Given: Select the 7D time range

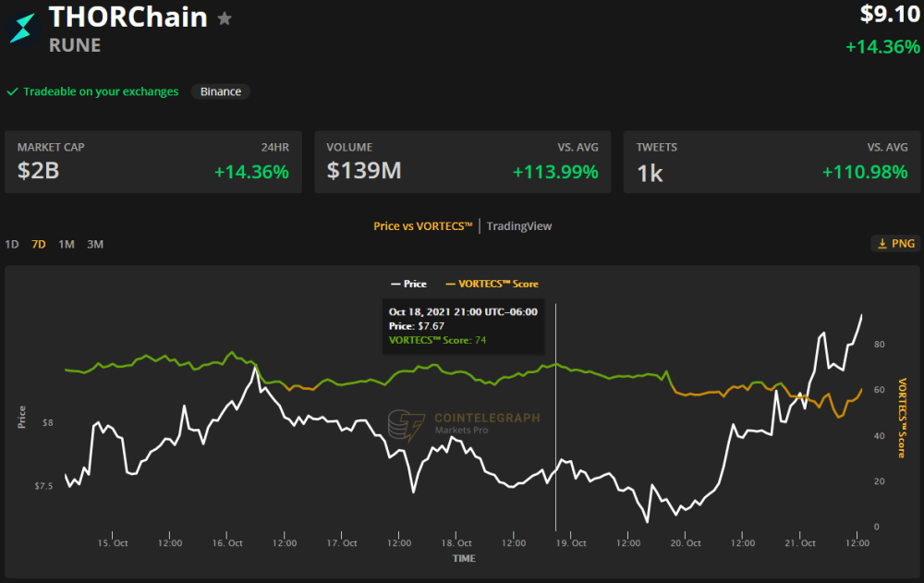Looking at the screenshot, I should click(39, 244).
